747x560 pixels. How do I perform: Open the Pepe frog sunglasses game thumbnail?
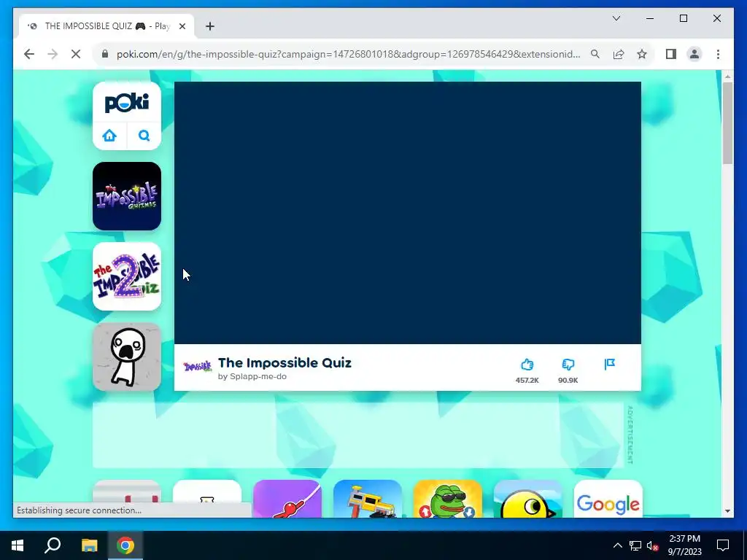[x=448, y=499]
